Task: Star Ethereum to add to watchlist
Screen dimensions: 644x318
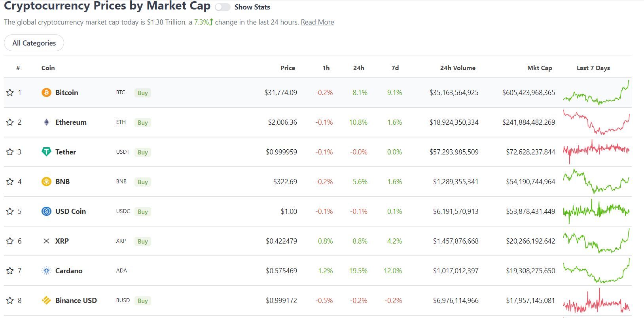Action: (x=10, y=122)
